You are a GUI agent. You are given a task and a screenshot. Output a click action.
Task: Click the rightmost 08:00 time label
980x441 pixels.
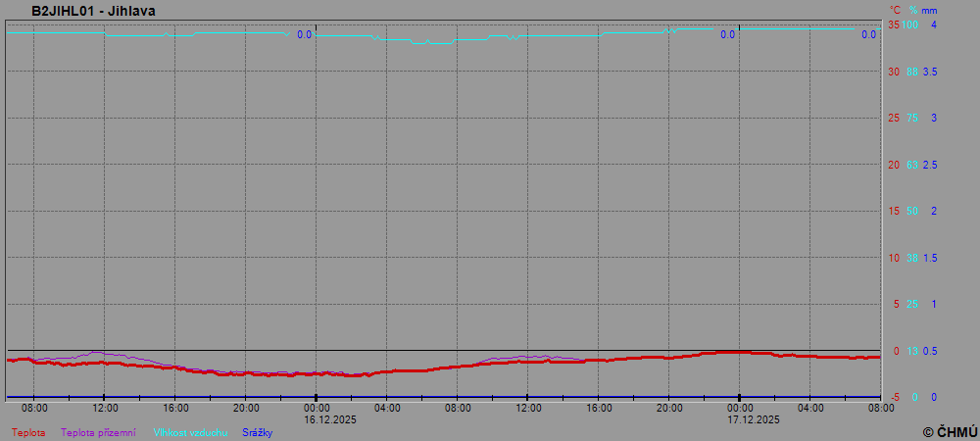point(881,408)
